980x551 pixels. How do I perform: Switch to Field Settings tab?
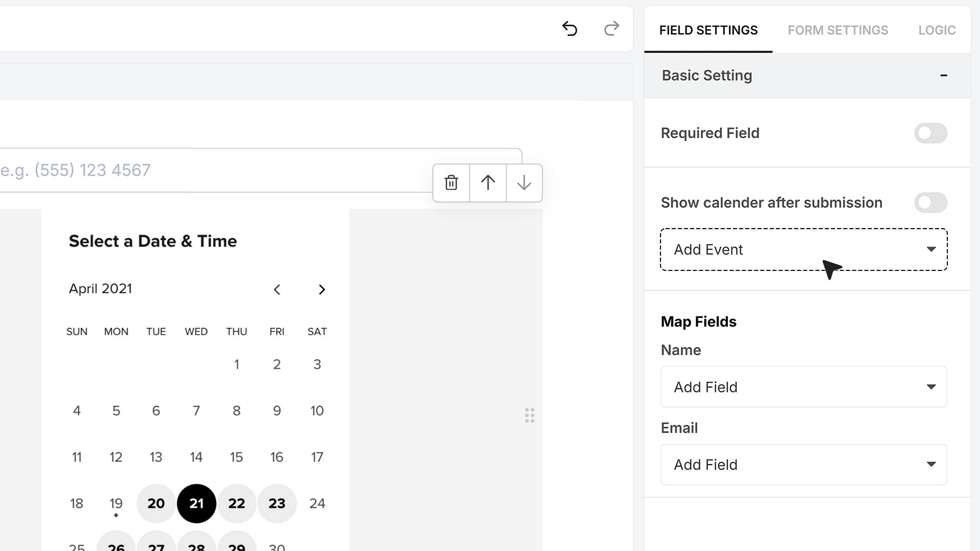pyautogui.click(x=708, y=30)
